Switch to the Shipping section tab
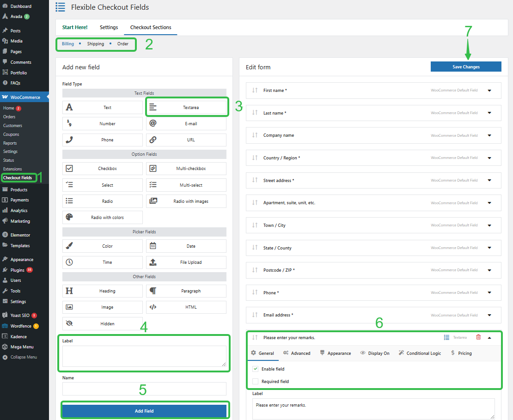This screenshot has width=513, height=420. tap(95, 44)
